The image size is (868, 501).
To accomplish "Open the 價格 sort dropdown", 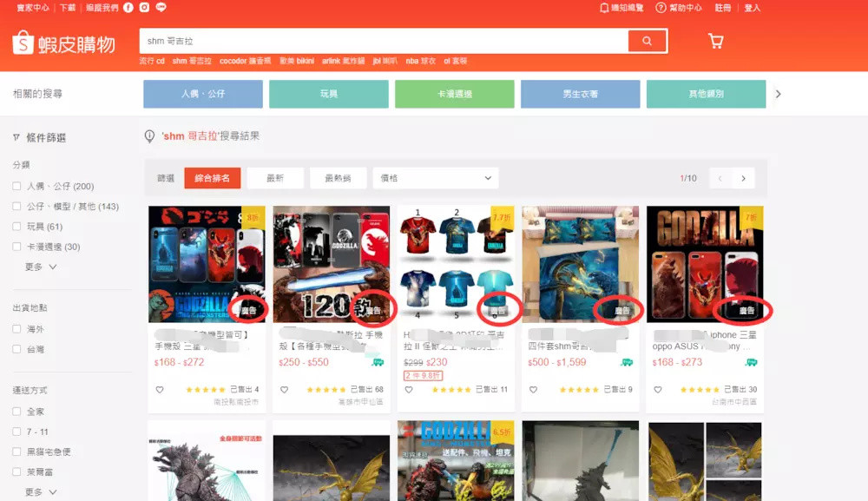I will point(436,178).
